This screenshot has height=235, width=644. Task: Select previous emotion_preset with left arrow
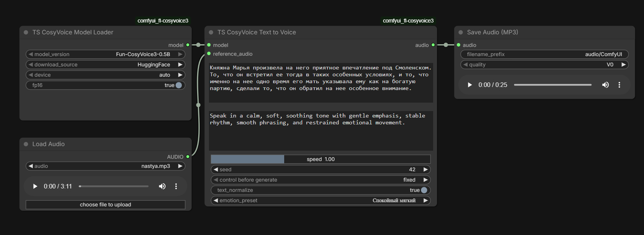pos(216,200)
